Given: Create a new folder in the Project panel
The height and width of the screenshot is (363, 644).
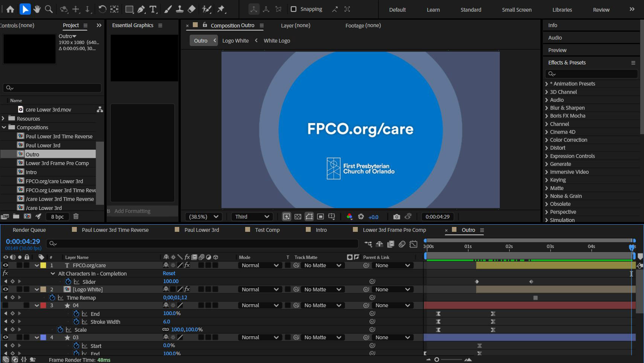Looking at the screenshot, I should click(x=16, y=216).
